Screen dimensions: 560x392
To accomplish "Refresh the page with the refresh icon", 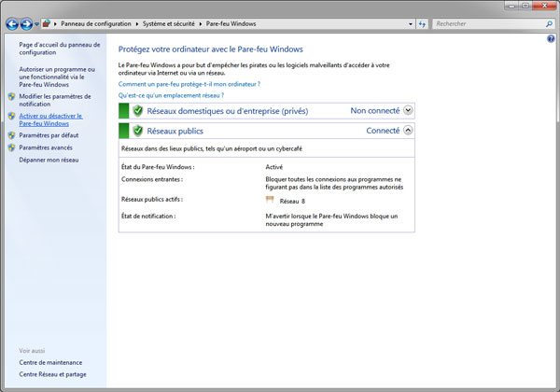I will click(x=422, y=24).
